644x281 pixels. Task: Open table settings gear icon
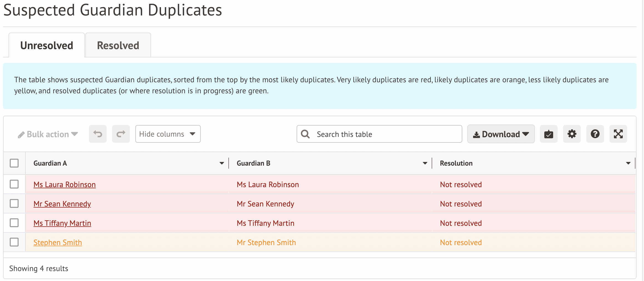tap(572, 134)
